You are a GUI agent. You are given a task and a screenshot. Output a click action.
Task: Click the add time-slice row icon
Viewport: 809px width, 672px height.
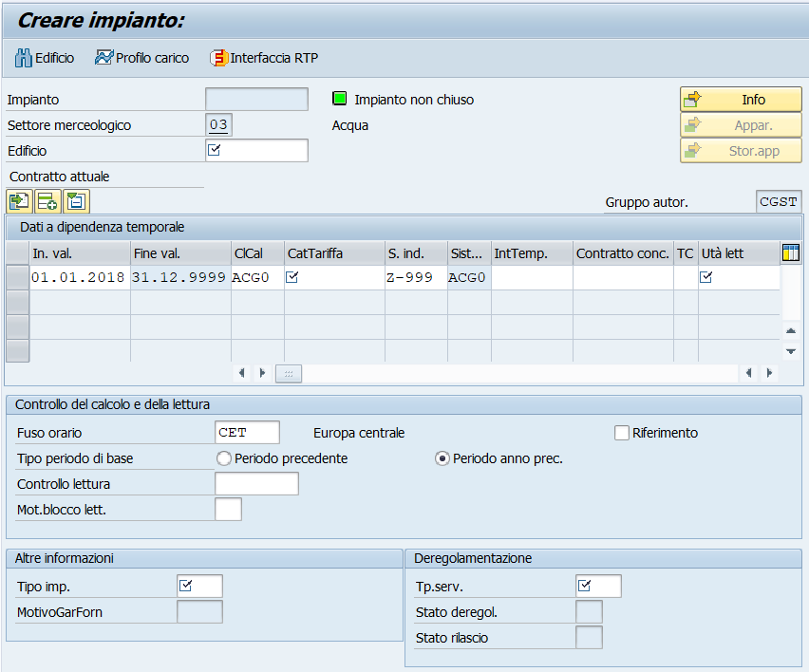click(x=47, y=201)
